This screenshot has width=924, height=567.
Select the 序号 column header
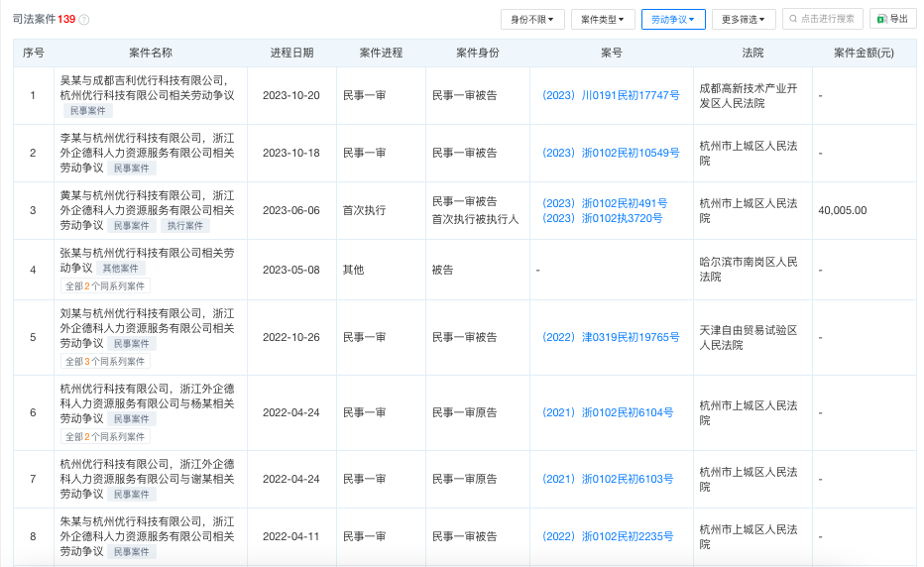click(33, 54)
